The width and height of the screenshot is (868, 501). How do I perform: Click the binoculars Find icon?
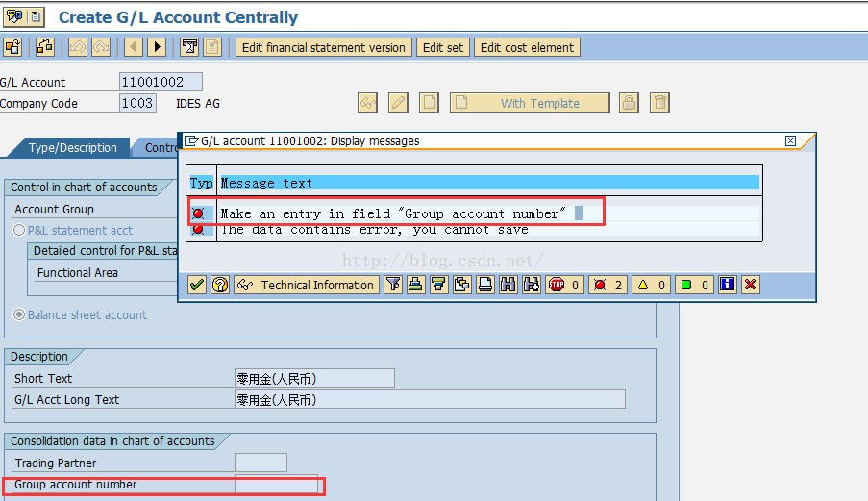(508, 285)
